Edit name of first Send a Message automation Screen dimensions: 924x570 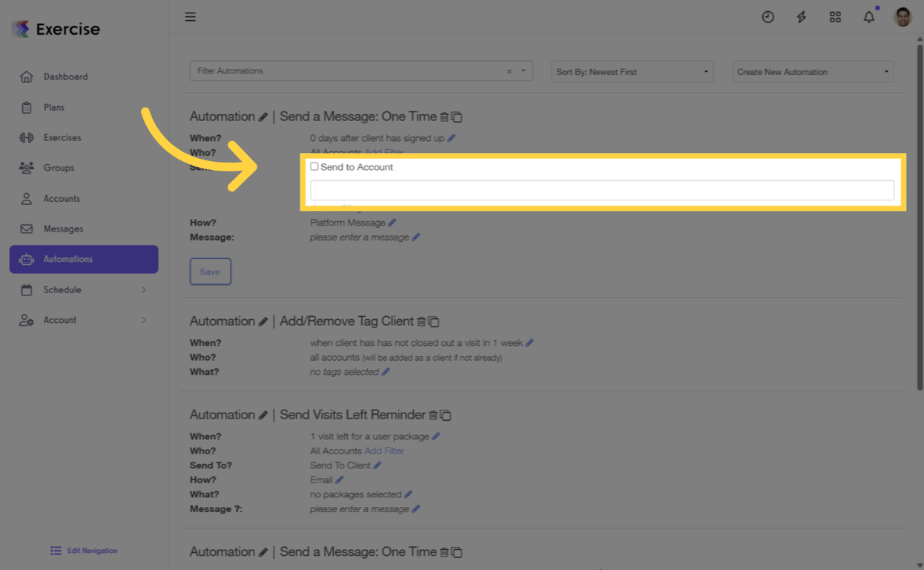pos(263,117)
